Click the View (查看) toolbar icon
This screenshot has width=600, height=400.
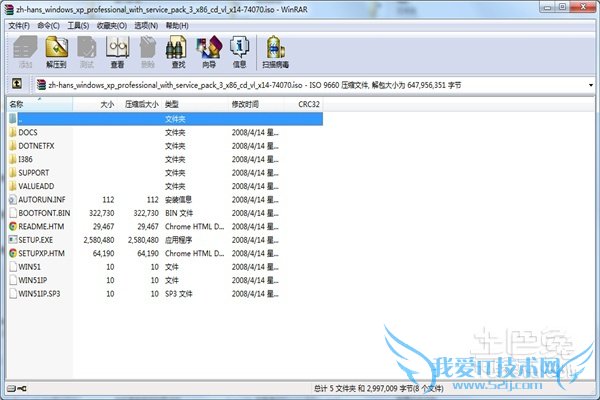tap(117, 52)
